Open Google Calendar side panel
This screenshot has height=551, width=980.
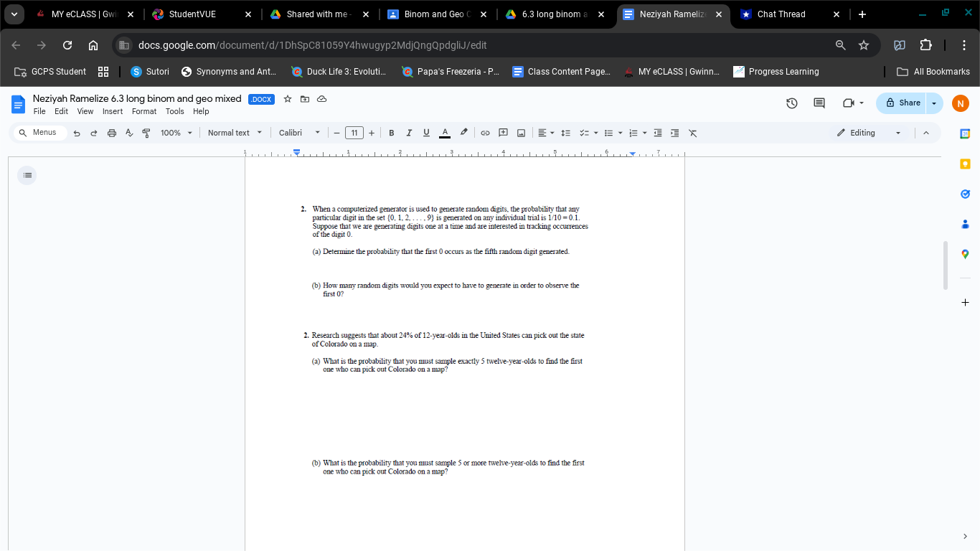[965, 133]
